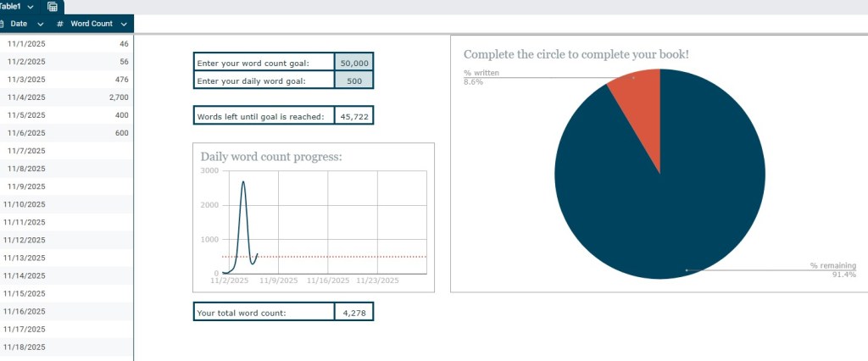Click the red dotted daily goal line
Viewport: 868px width, 361px height.
pos(339,257)
